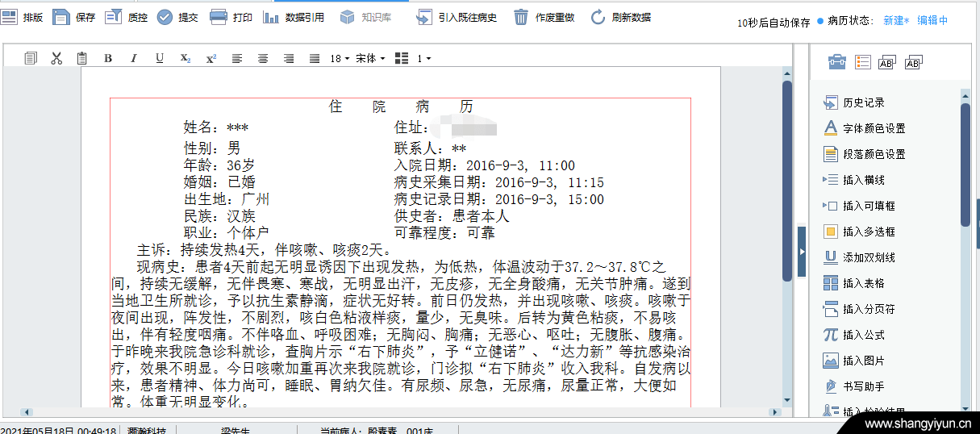Select 插入表格 in the side panel
980x434 pixels.
point(863,283)
